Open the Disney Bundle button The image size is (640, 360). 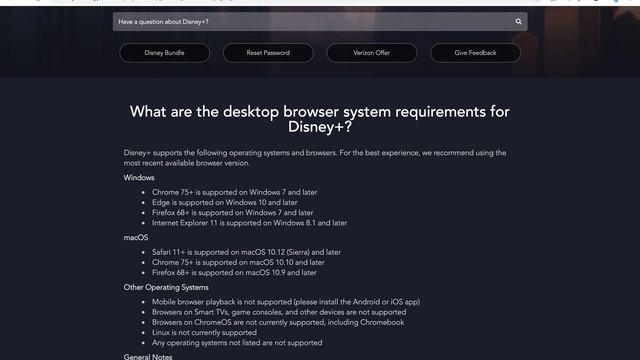coord(164,53)
